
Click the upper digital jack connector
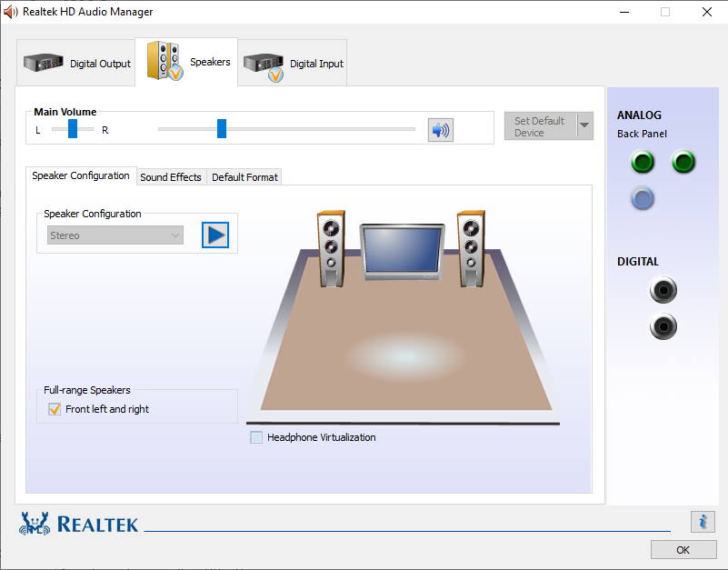click(x=663, y=290)
